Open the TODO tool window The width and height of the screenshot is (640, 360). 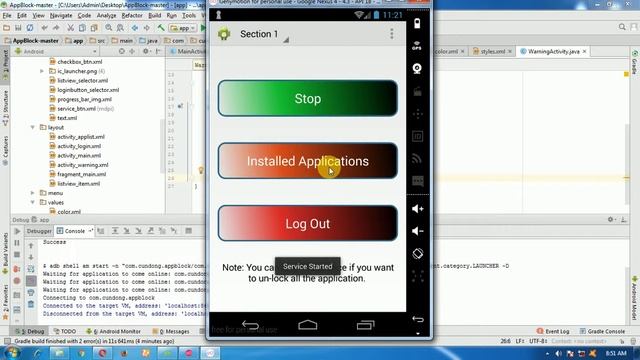tap(65, 331)
